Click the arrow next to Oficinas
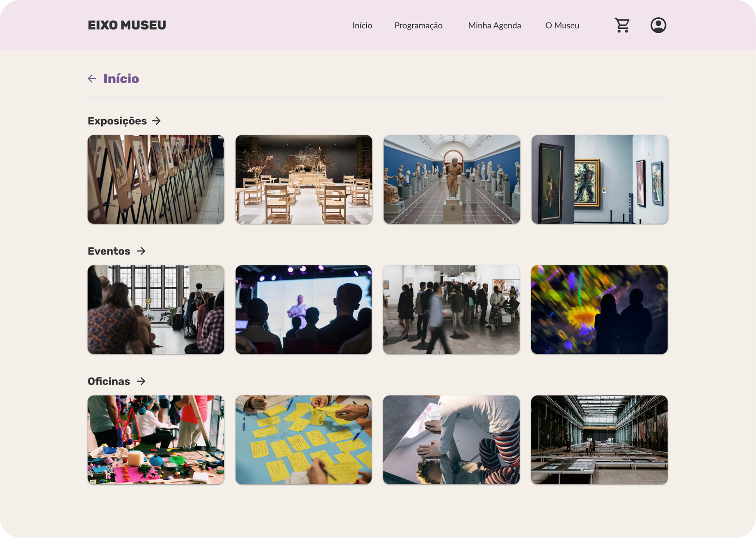Image resolution: width=756 pixels, height=538 pixels. coord(141,381)
